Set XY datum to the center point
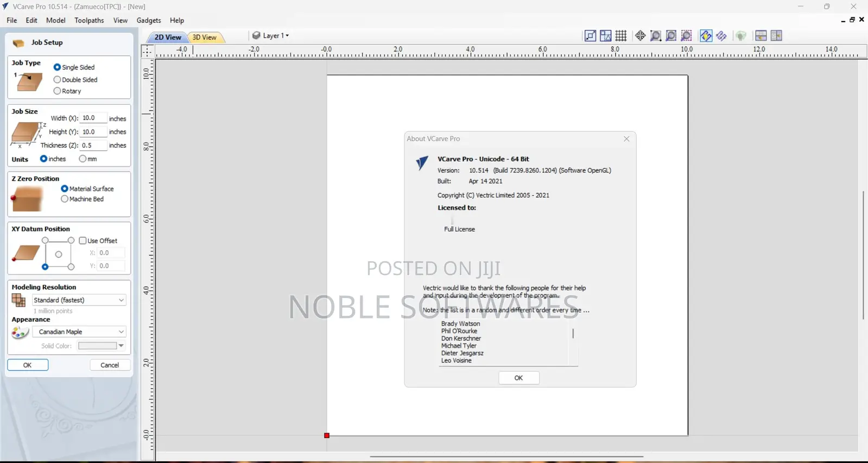Viewport: 868px width, 463px height. (59, 254)
